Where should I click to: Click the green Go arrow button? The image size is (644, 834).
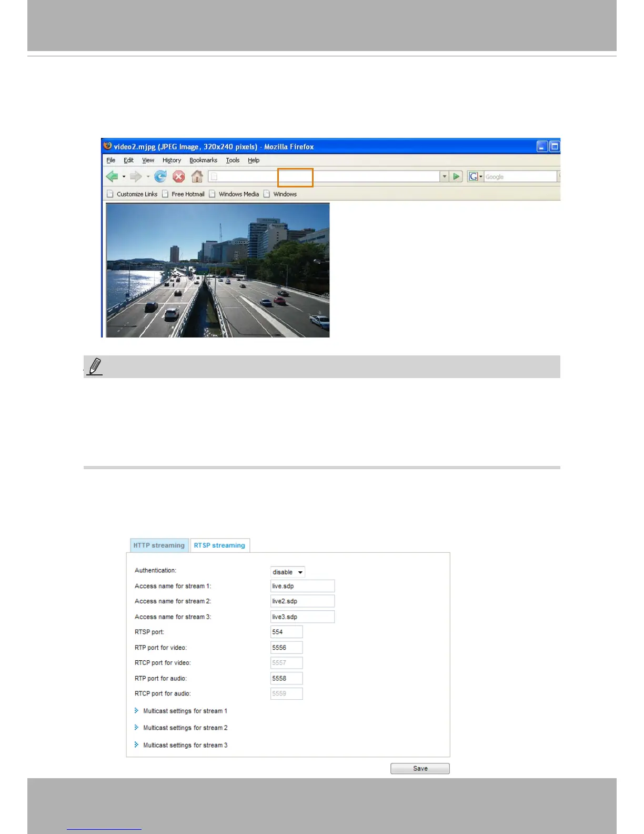(x=457, y=176)
